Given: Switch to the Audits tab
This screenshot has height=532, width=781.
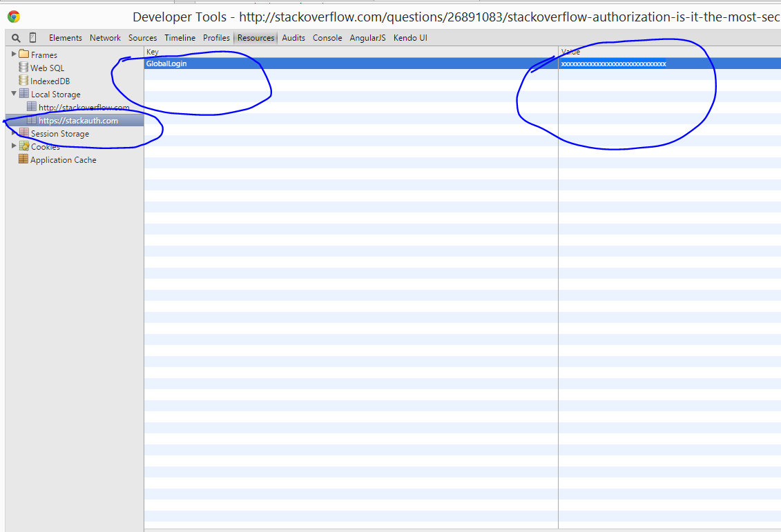Looking at the screenshot, I should point(293,38).
